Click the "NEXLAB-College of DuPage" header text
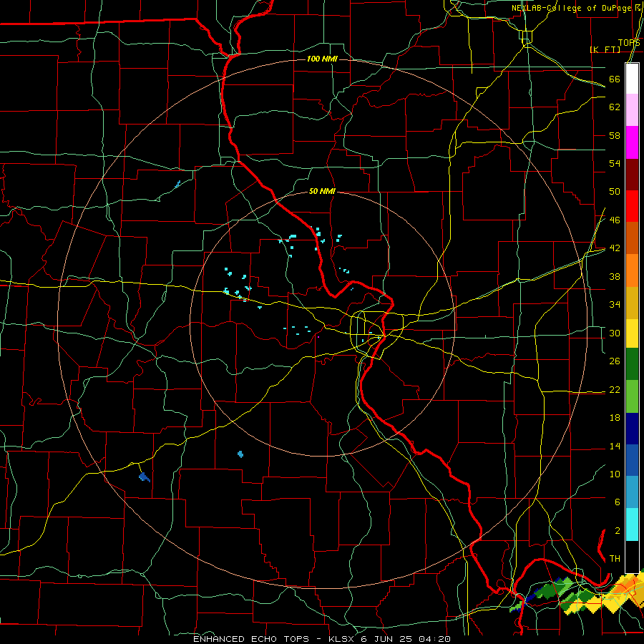This screenshot has height=644, width=644. (x=571, y=8)
